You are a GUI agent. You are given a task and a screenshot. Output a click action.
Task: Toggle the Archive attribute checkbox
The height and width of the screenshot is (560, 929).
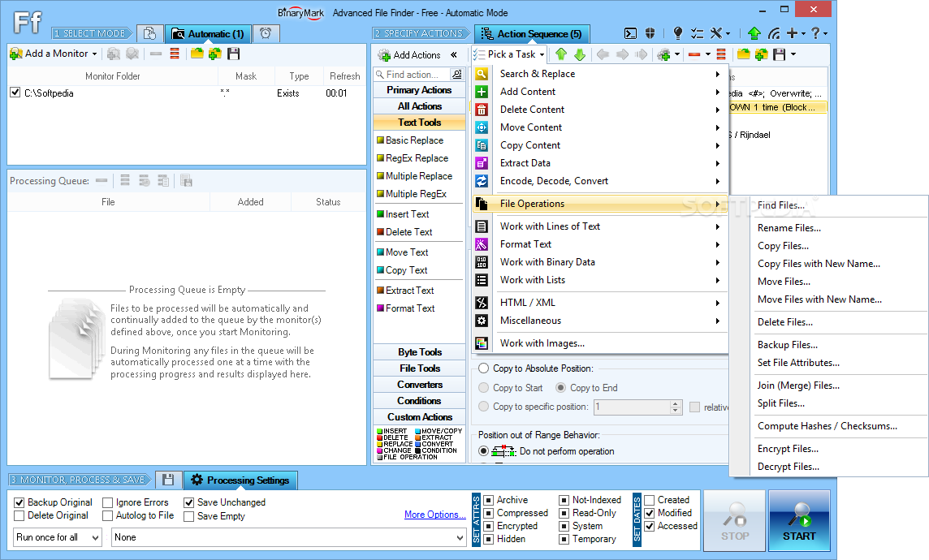point(489,500)
